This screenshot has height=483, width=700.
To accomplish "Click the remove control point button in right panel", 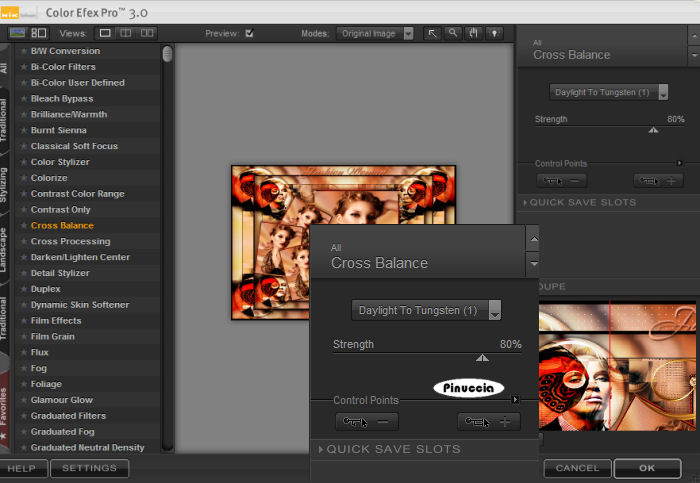I will [x=561, y=181].
